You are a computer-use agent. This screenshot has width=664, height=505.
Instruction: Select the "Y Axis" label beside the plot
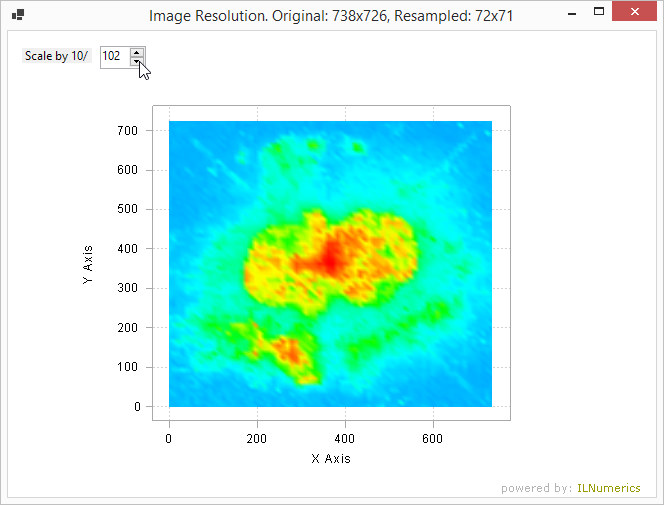(88, 265)
